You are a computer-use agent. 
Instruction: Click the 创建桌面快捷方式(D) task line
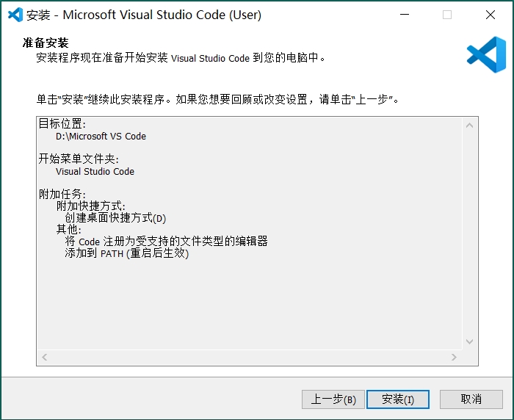pyautogui.click(x=115, y=217)
